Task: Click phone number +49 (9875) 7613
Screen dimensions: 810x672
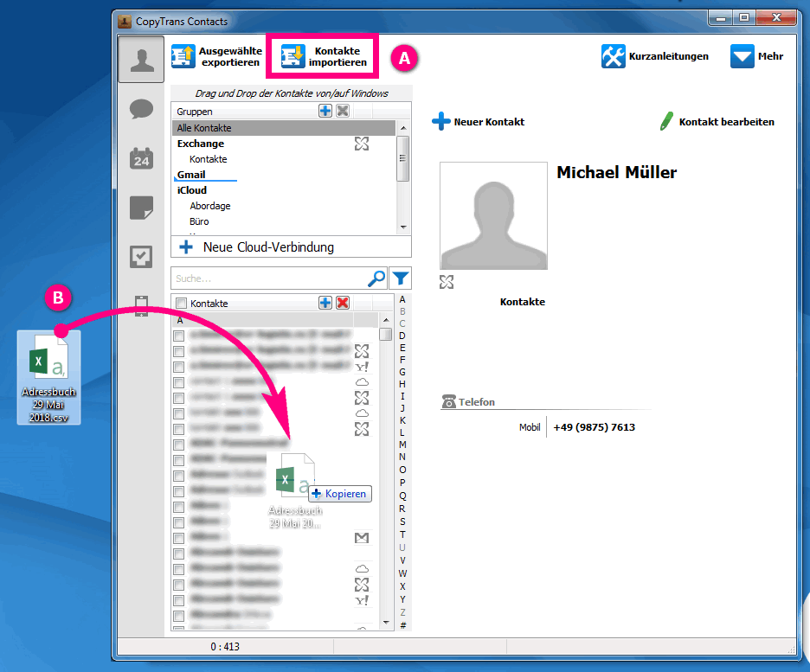Action: coord(594,427)
